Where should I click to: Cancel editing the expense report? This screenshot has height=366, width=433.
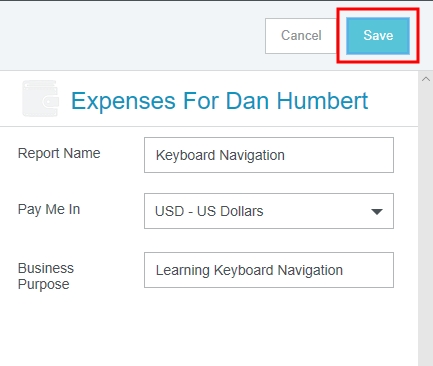coord(301,36)
